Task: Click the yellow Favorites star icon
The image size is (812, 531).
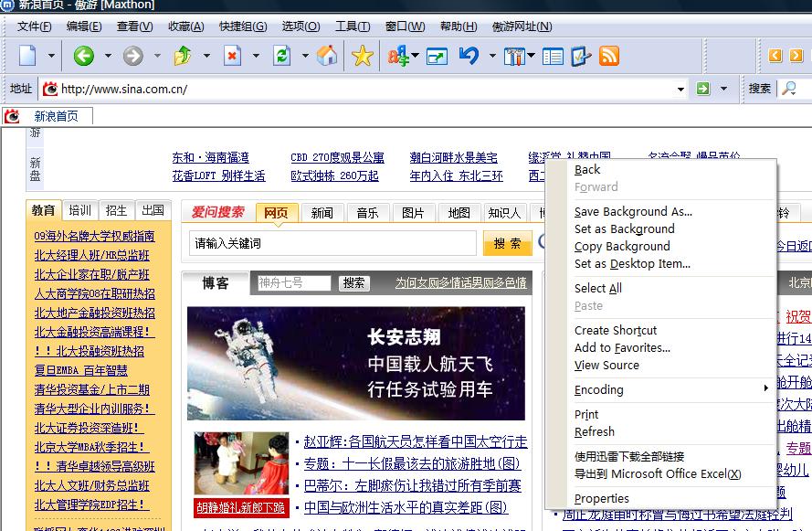Action: (363, 57)
